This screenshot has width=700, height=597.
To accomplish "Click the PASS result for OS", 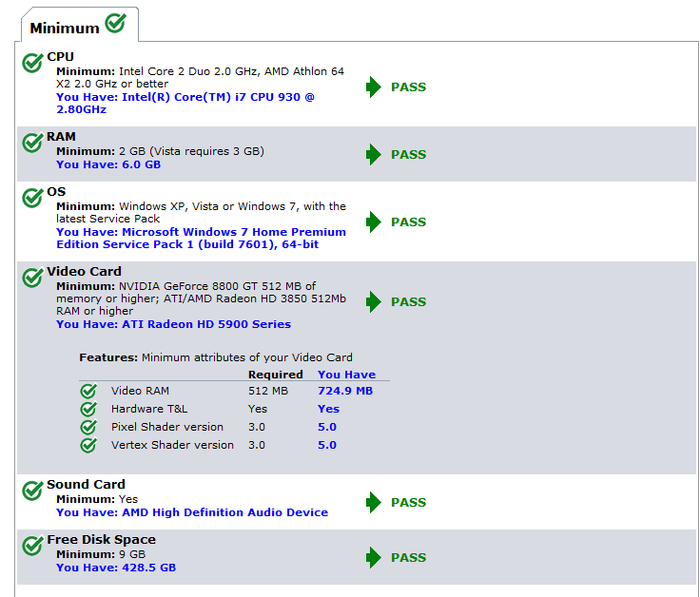I will pos(408,221).
